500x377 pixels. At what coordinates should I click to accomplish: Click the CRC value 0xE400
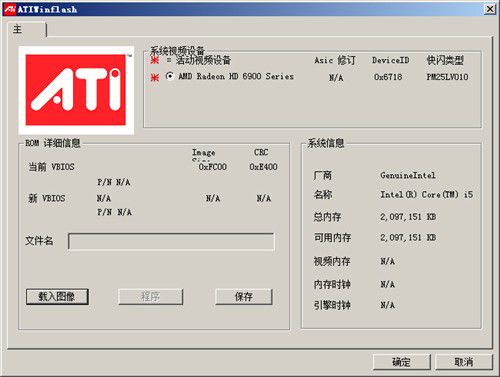pyautogui.click(x=263, y=167)
